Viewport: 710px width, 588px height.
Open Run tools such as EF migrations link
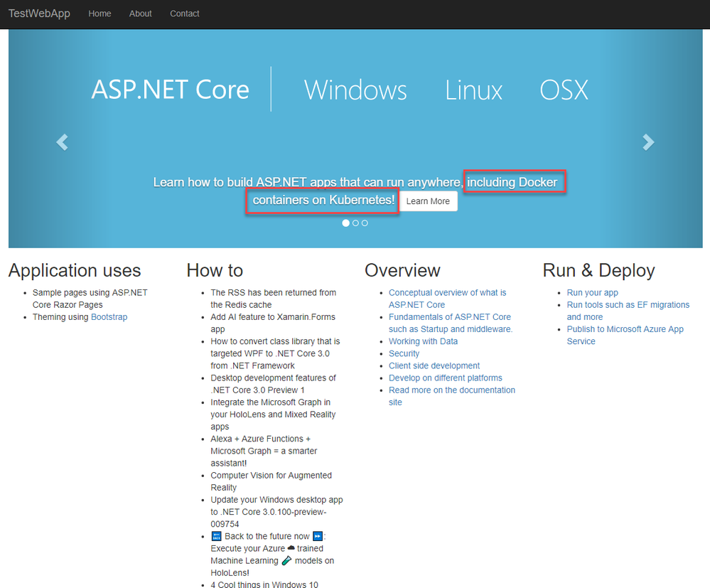[628, 311]
